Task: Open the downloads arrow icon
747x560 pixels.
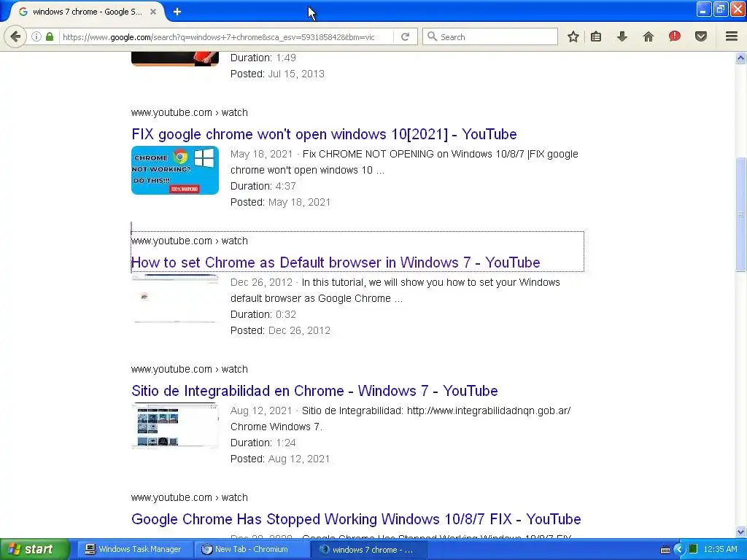Action: click(x=622, y=36)
